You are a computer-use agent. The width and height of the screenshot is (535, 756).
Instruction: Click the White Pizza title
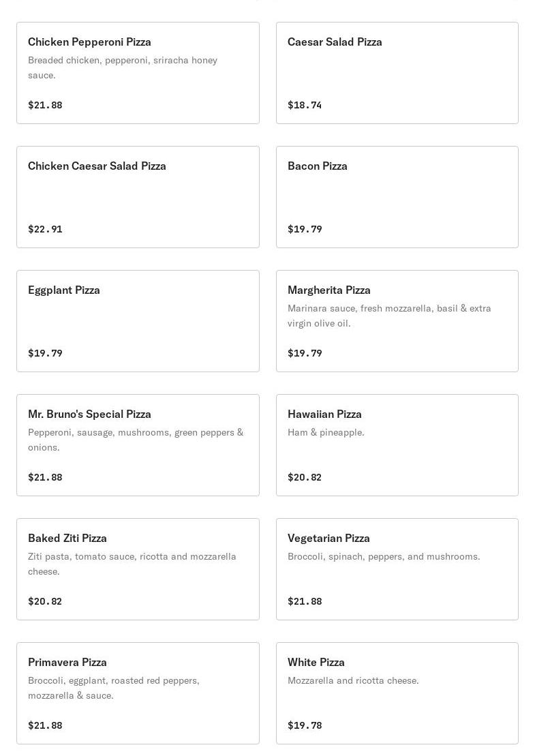[x=316, y=663]
